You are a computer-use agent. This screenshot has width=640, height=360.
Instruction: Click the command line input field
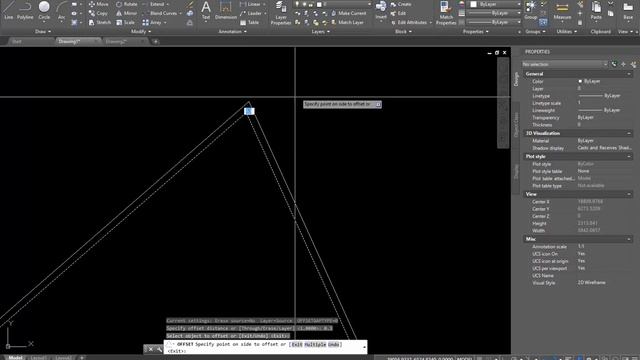pyautogui.click(x=265, y=347)
